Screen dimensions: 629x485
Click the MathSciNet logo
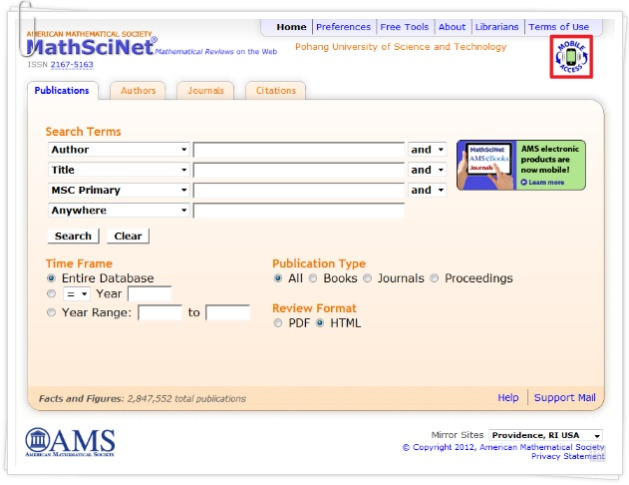91,47
